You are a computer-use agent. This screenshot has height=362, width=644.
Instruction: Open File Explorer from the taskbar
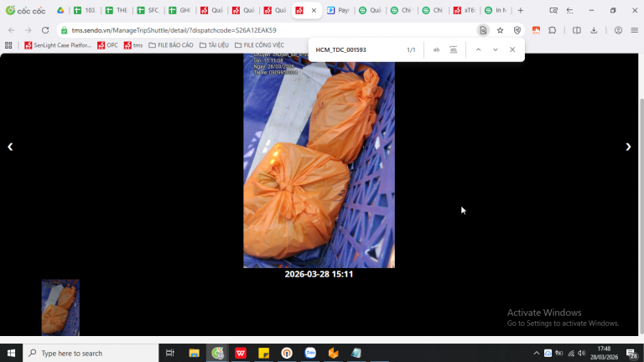point(194,353)
